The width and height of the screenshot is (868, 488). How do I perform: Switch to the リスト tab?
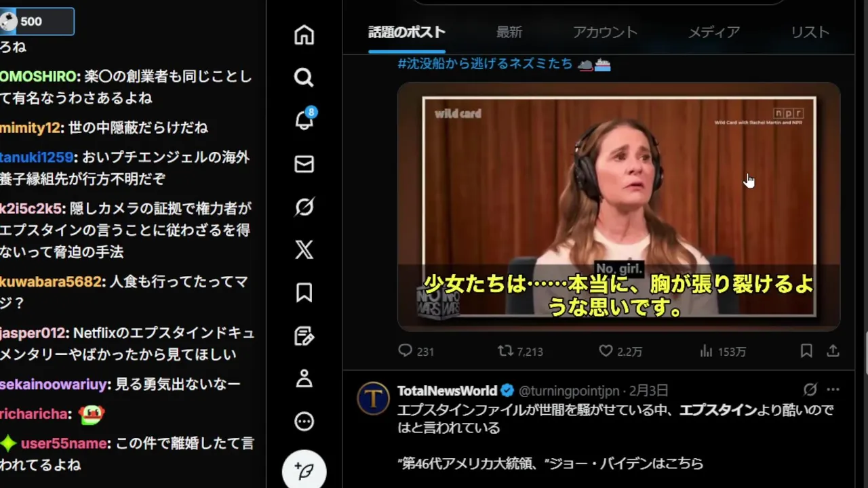tap(810, 33)
